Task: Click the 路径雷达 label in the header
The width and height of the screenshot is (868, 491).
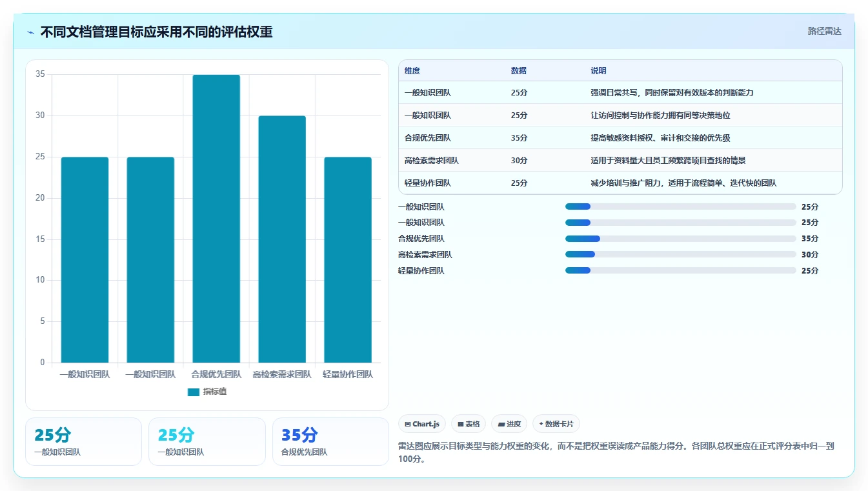Action: (825, 31)
